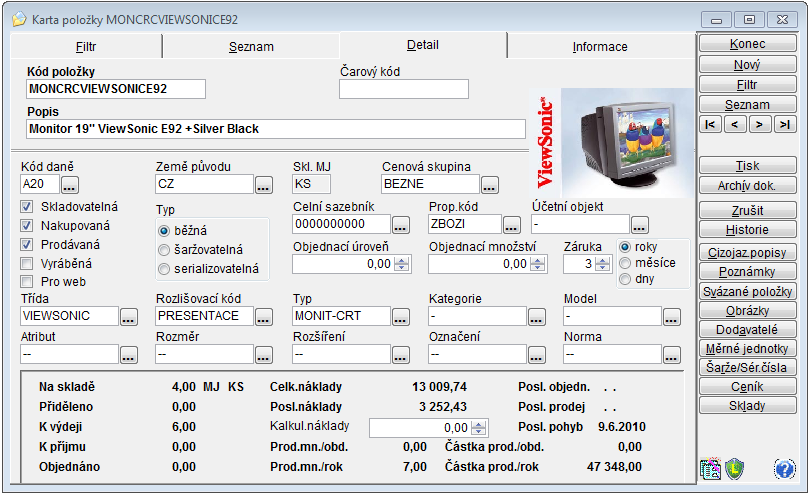
Task: Open lookup button next to Rozšíření
Action: click(x=401, y=355)
